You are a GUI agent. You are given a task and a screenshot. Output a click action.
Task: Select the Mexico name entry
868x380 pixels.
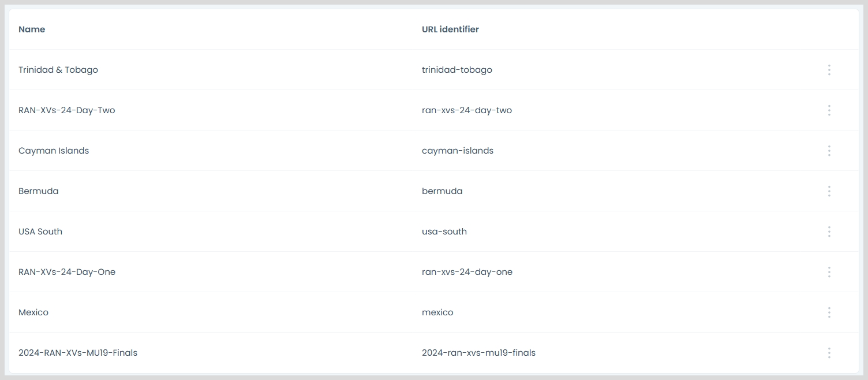[x=33, y=312]
